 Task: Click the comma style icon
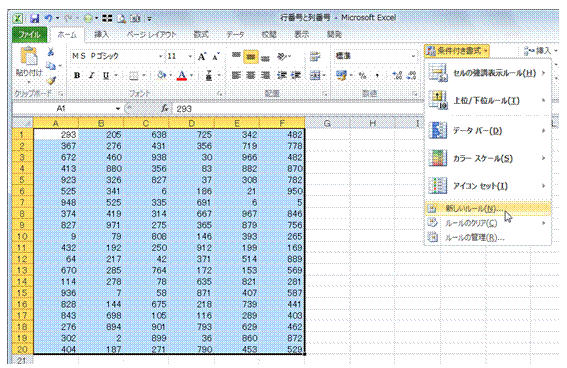click(x=378, y=76)
